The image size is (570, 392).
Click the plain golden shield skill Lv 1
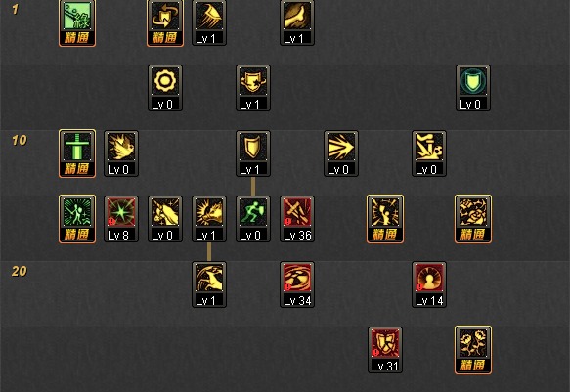(x=253, y=153)
